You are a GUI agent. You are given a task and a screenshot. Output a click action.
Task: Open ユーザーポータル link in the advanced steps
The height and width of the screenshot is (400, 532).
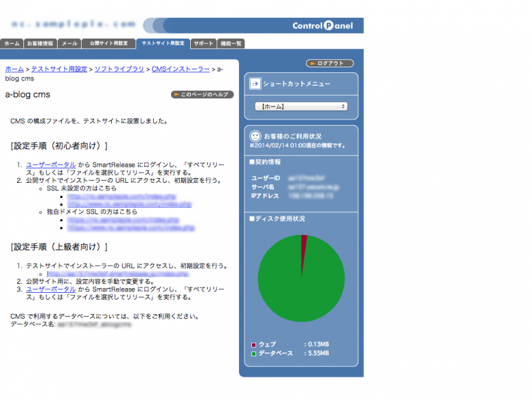tap(51, 290)
